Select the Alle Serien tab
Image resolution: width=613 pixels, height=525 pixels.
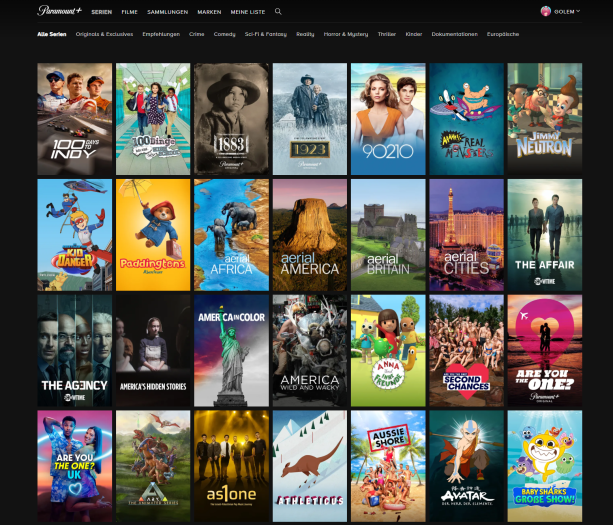[52, 34]
